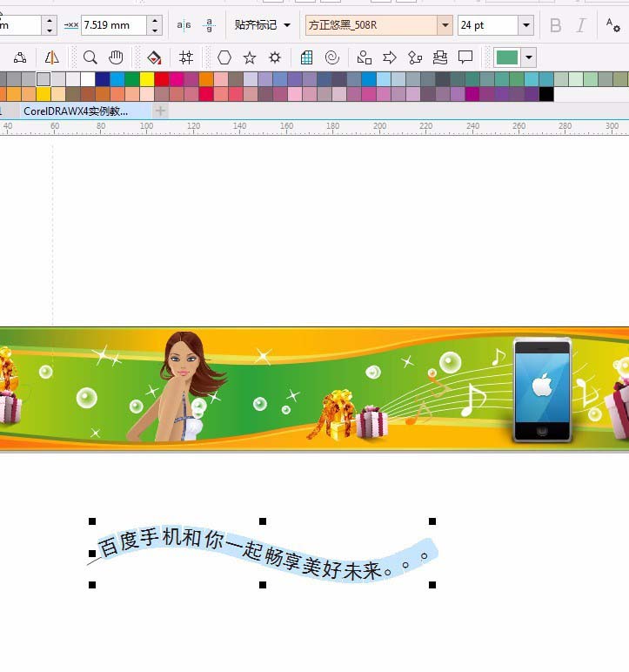
Task: Click the top-left selection handle of text
Action: 92,521
